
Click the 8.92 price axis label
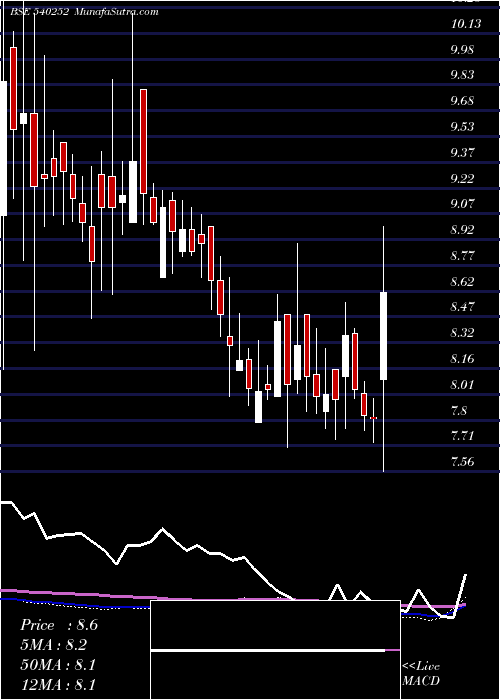pyautogui.click(x=462, y=231)
